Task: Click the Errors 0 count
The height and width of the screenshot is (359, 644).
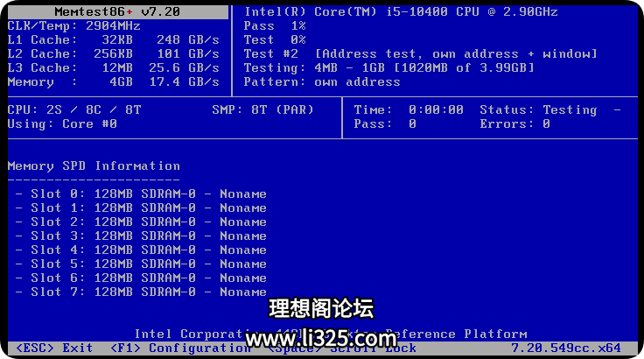Action: coord(515,123)
